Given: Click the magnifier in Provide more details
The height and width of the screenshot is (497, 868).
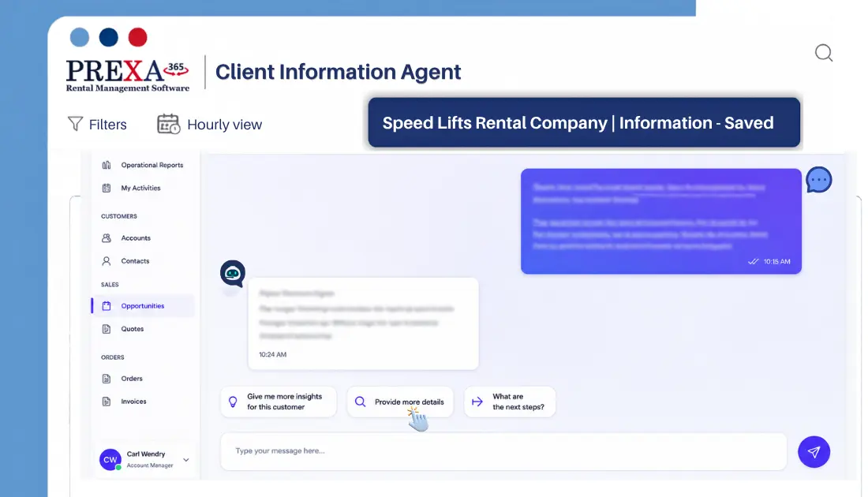Looking at the screenshot, I should (x=360, y=402).
